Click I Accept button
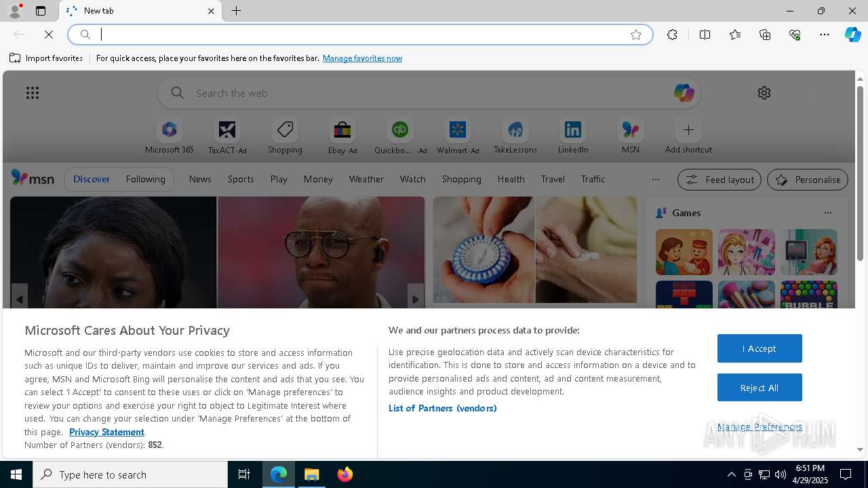Screen dimensions: 868x488 [759, 348]
